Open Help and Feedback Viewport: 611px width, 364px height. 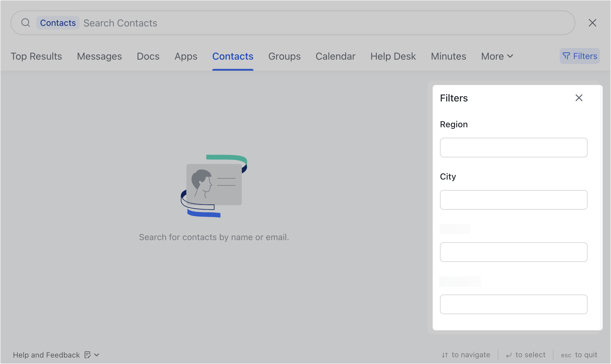coord(46,355)
